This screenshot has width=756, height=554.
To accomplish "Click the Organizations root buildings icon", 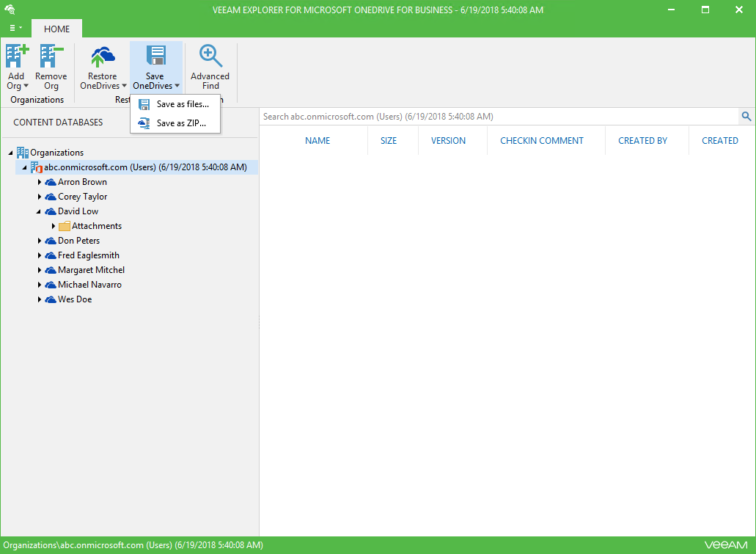I will click(23, 153).
